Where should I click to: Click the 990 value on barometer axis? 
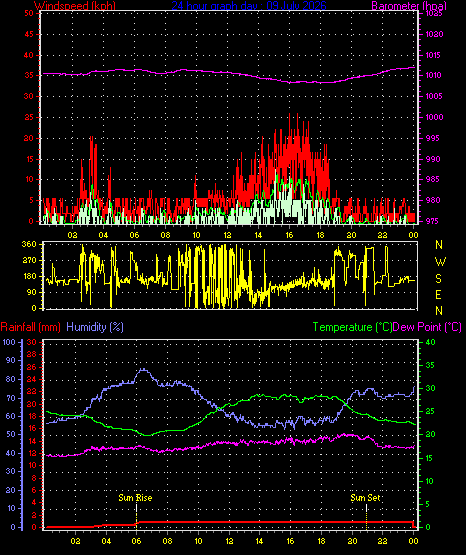432,159
